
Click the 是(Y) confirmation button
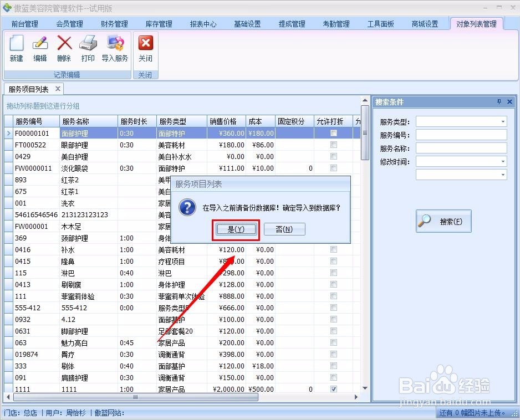coord(236,229)
